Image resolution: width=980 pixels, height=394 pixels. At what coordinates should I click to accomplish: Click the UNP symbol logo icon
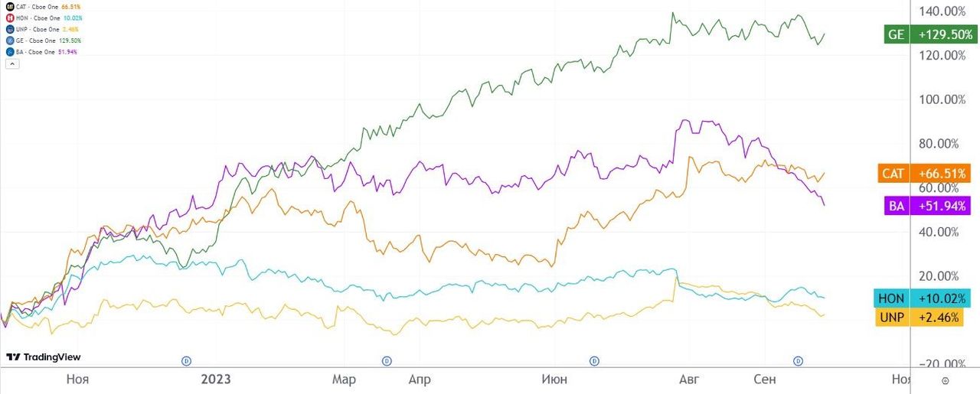(9, 29)
